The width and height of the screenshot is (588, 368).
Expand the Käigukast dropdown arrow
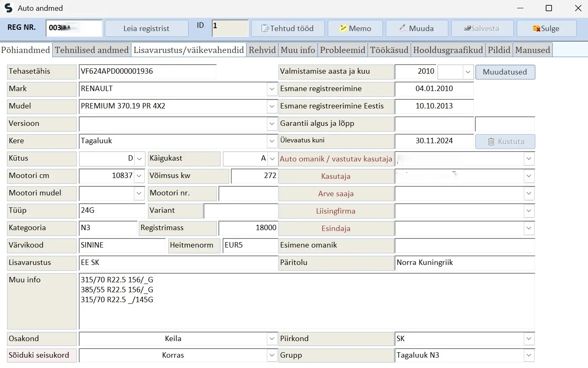[272, 159]
